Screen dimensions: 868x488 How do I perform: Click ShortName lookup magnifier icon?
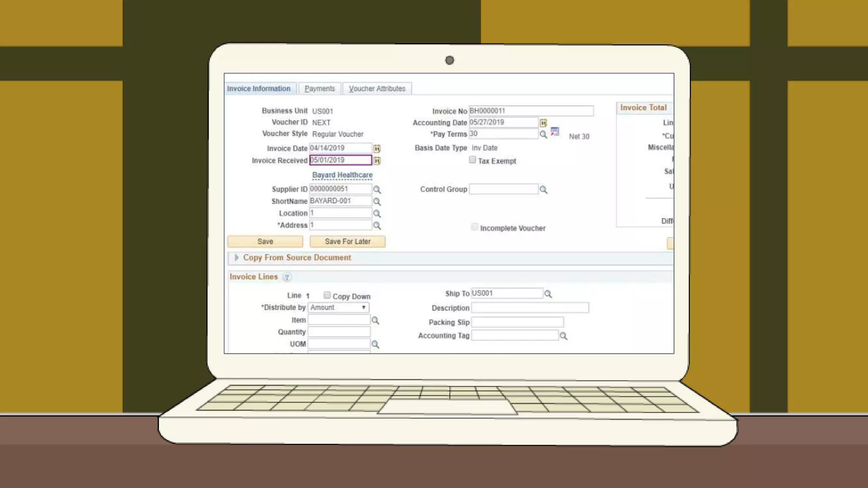pos(377,202)
